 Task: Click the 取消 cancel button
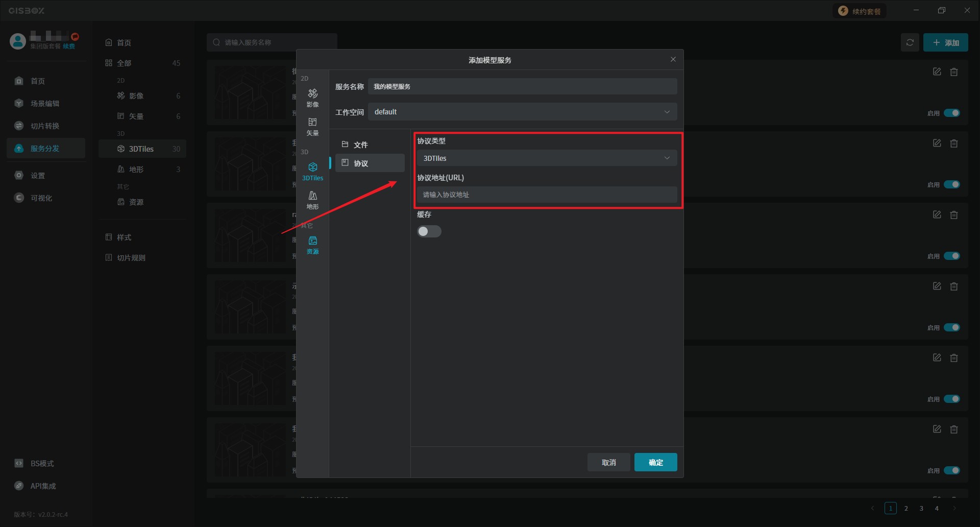(608, 462)
